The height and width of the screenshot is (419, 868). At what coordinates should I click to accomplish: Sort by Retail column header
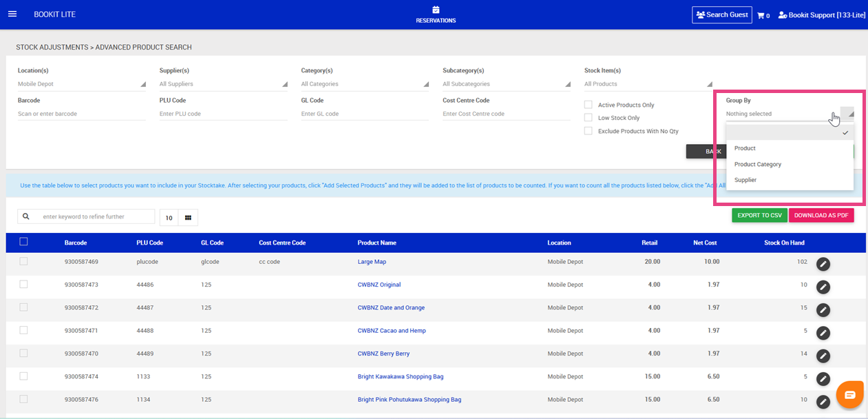pyautogui.click(x=650, y=243)
